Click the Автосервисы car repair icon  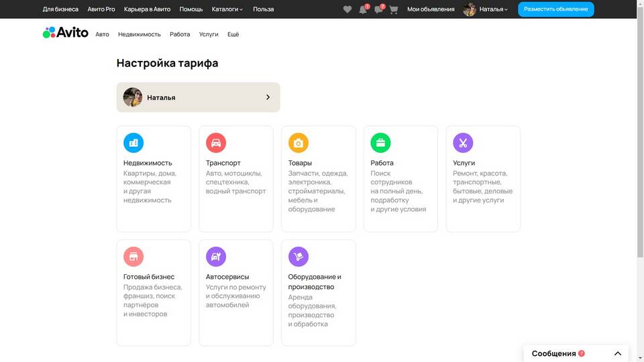(216, 257)
